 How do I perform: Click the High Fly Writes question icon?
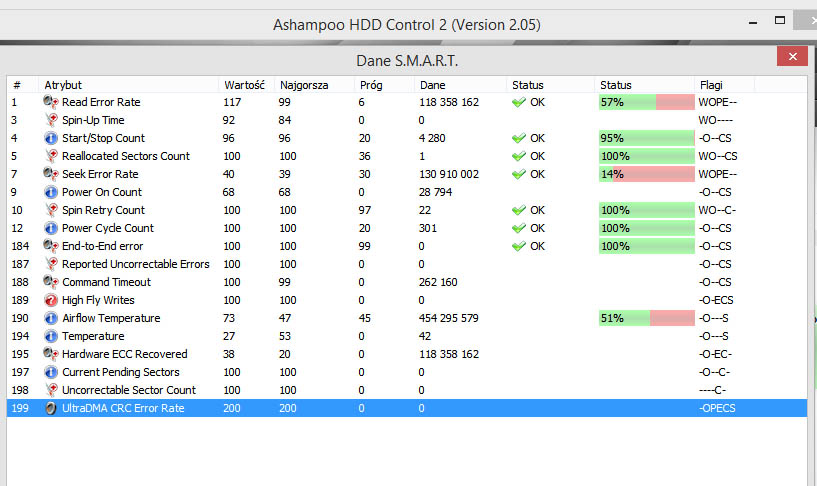click(x=51, y=300)
